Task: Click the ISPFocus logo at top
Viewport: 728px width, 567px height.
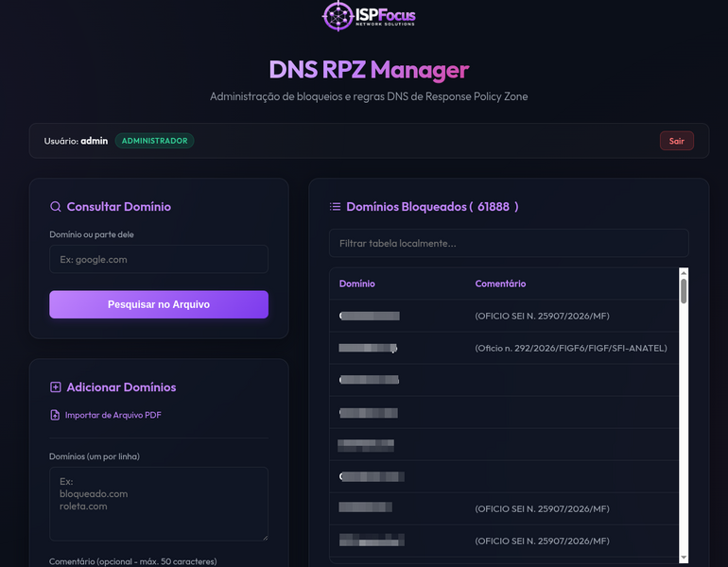Action: point(369,16)
